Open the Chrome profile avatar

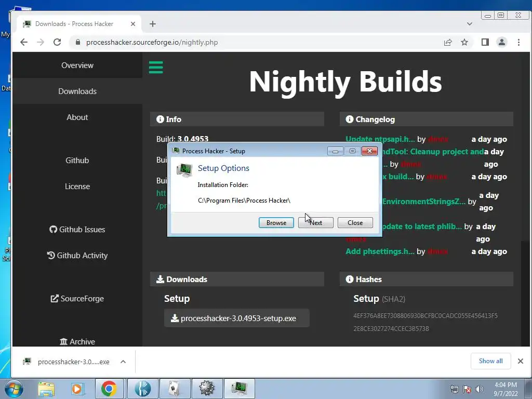point(501,42)
